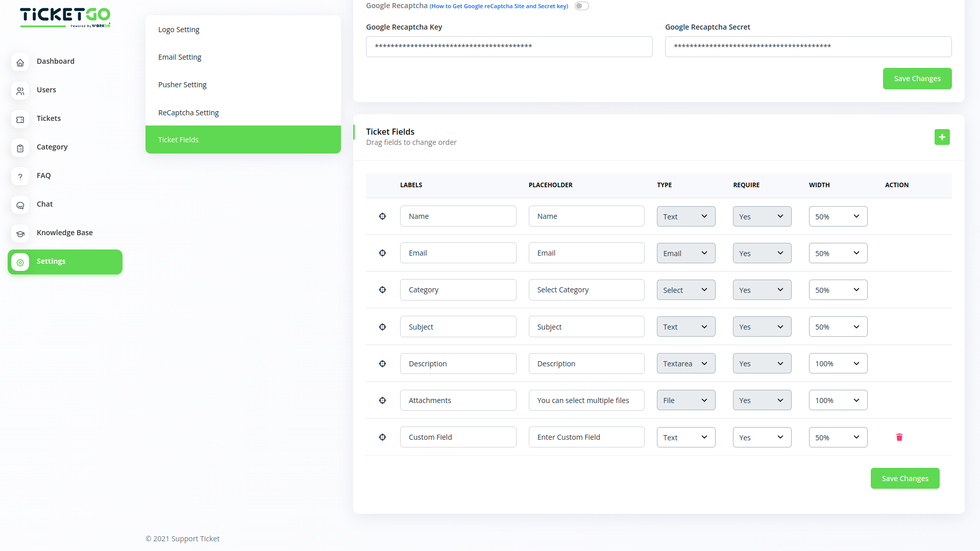
Task: Grab the drag handle beside the Subject field
Action: (382, 327)
